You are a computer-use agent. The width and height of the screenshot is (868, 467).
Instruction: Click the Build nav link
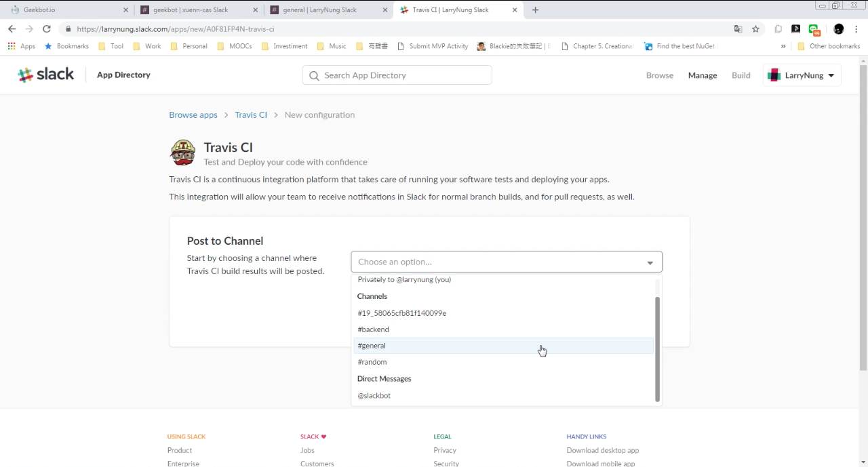coord(741,75)
